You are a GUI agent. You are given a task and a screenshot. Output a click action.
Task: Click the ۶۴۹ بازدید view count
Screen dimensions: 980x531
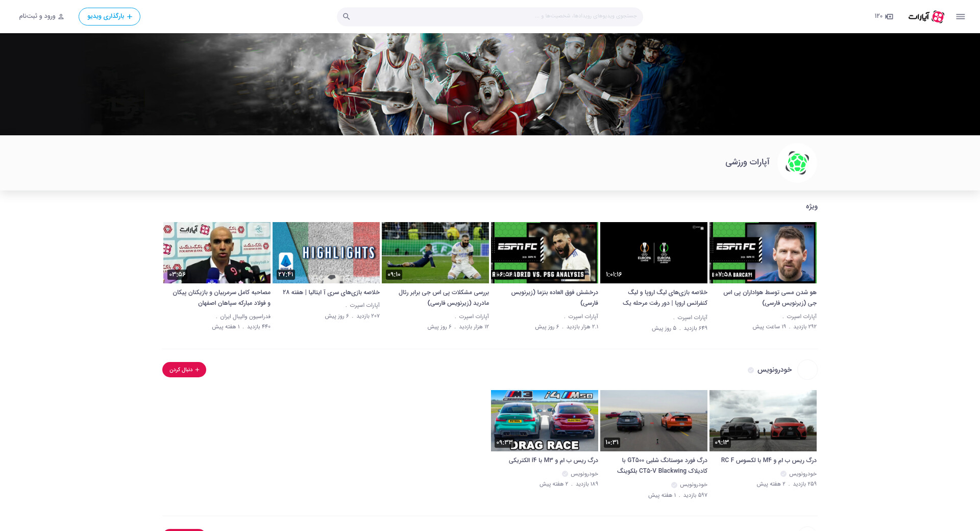click(x=696, y=328)
